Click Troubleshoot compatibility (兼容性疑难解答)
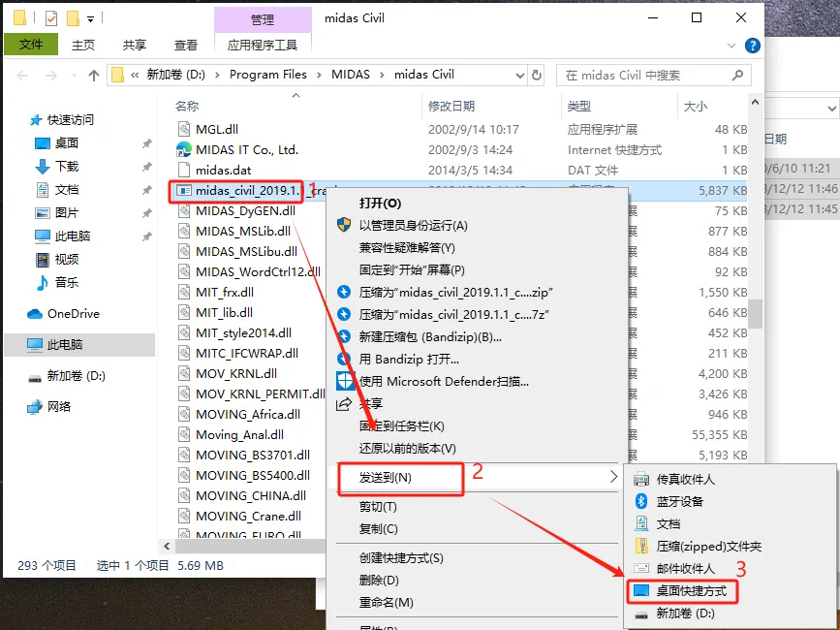 407,247
